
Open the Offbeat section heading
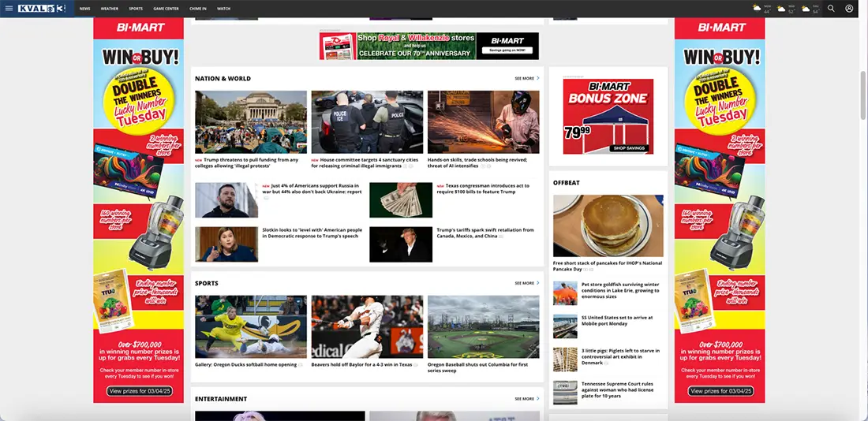[567, 183]
